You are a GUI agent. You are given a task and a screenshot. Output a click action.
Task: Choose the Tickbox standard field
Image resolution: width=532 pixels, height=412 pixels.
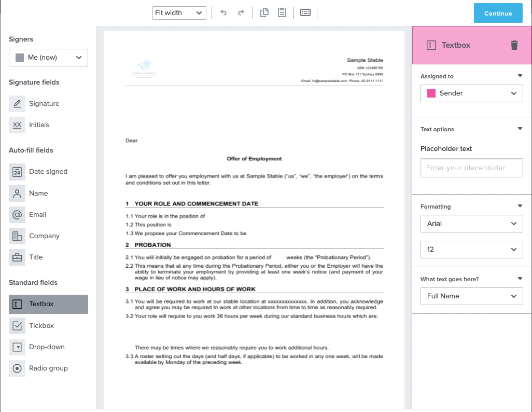[x=41, y=326]
